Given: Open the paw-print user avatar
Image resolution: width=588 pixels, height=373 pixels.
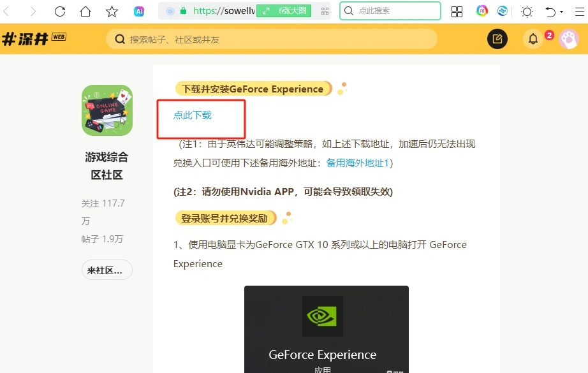Looking at the screenshot, I should [x=568, y=39].
